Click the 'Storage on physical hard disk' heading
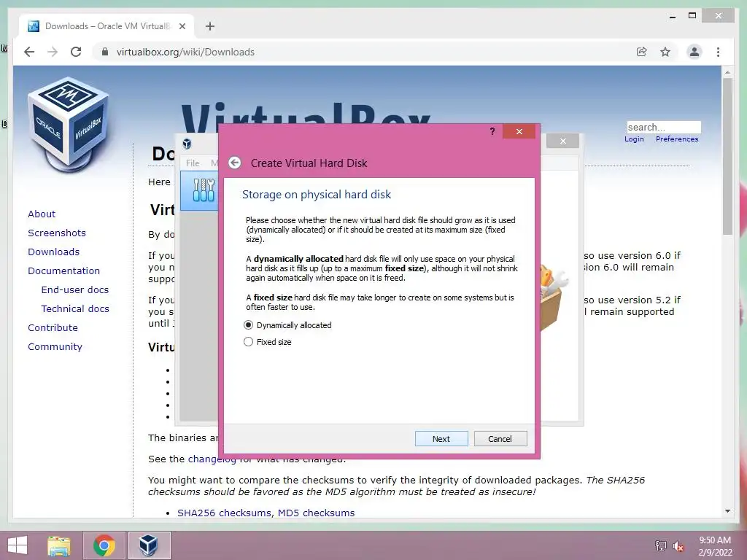 pyautogui.click(x=317, y=194)
